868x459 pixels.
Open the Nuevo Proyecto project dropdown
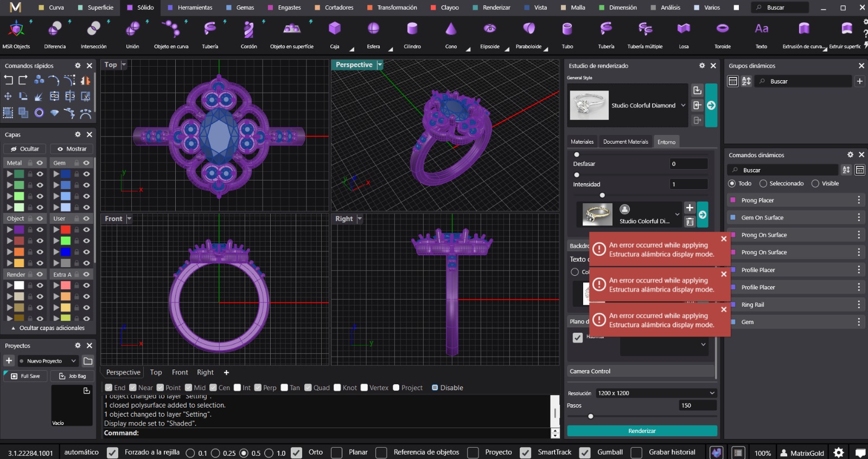click(x=48, y=361)
